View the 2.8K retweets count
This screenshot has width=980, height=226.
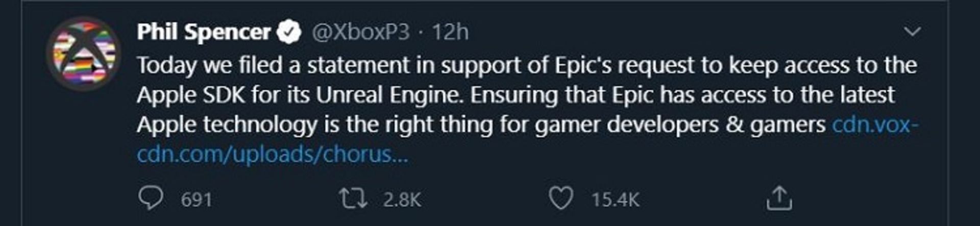pyautogui.click(x=402, y=199)
